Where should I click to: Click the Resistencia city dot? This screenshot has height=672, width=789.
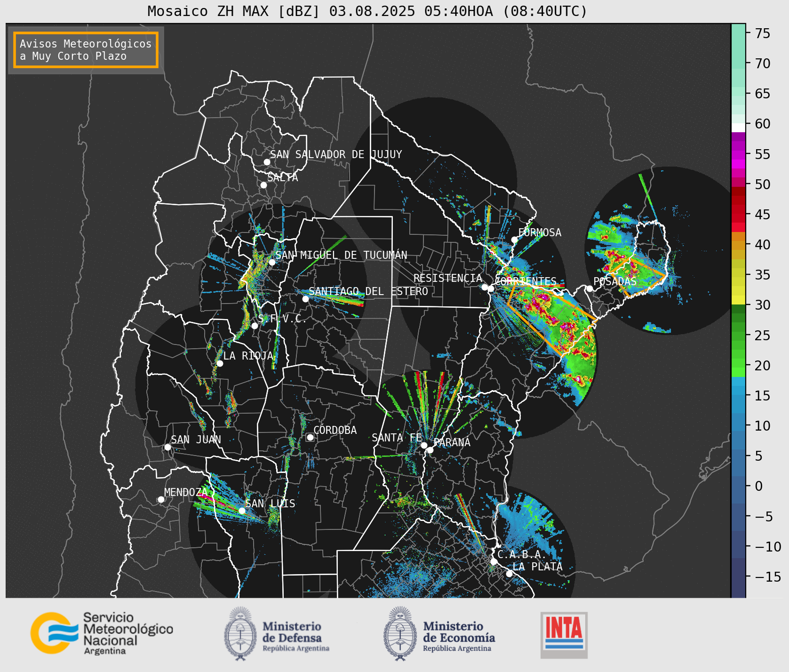(485, 287)
